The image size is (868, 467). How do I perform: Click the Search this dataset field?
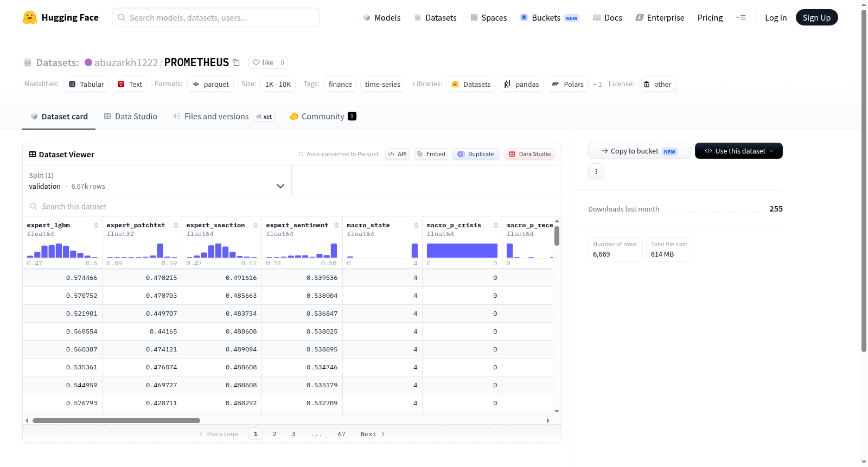pyautogui.click(x=292, y=207)
